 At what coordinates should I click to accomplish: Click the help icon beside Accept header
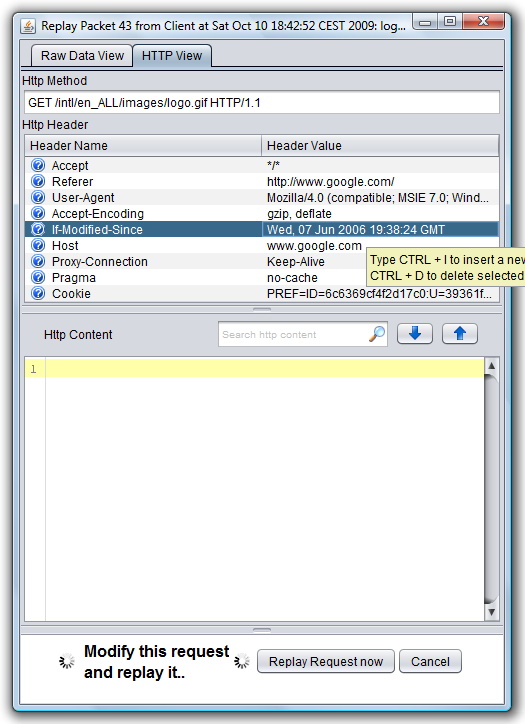[38, 165]
